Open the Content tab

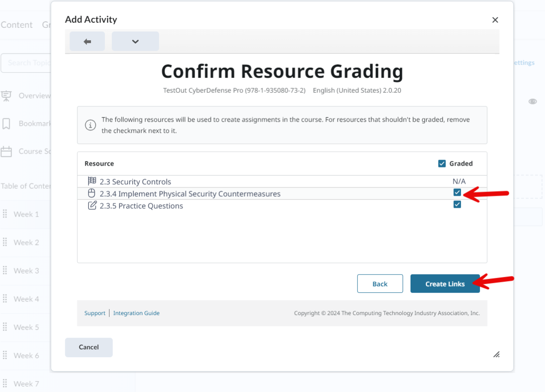coord(17,25)
